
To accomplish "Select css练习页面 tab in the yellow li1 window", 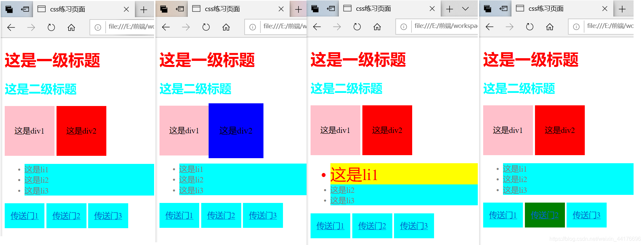I will tap(389, 9).
